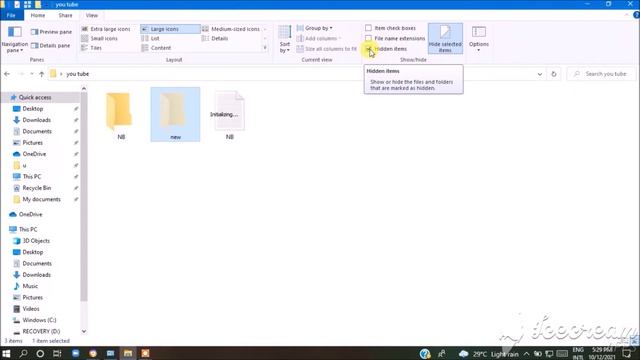Open Windows (C:) drive
The height and width of the screenshot is (360, 640).
coord(39,320)
